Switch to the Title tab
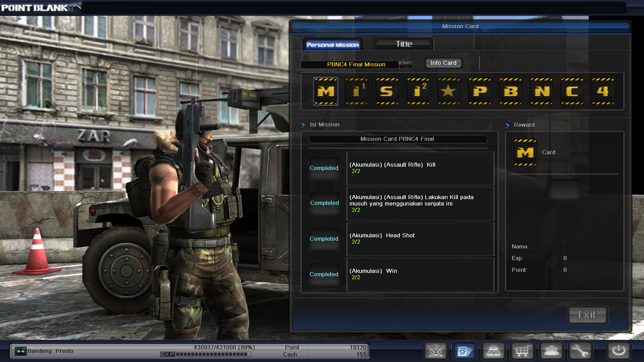The image size is (644, 362). click(x=403, y=44)
